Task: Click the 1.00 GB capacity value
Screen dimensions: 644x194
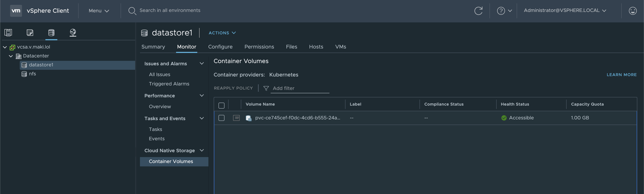Action: coord(580,118)
